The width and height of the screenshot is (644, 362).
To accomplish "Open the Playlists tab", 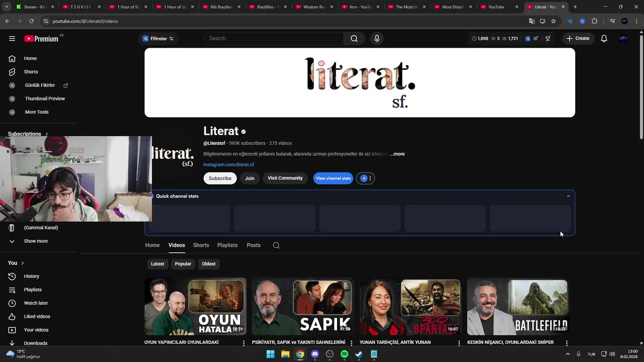I will click(x=227, y=245).
